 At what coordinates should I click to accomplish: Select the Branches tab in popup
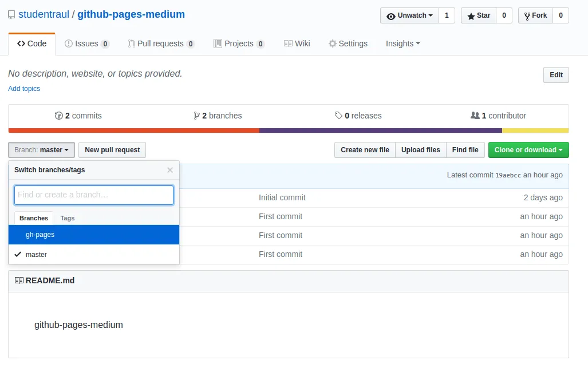pyautogui.click(x=34, y=218)
